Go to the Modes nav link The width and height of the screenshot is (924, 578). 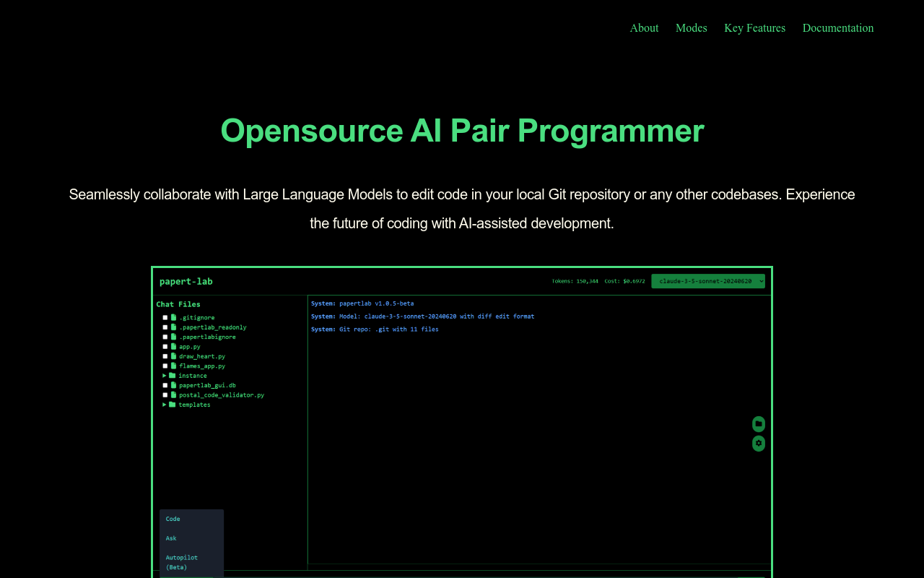[x=692, y=27]
